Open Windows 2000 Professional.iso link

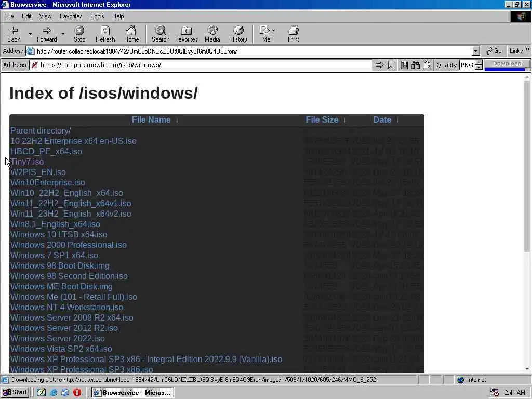68,245
